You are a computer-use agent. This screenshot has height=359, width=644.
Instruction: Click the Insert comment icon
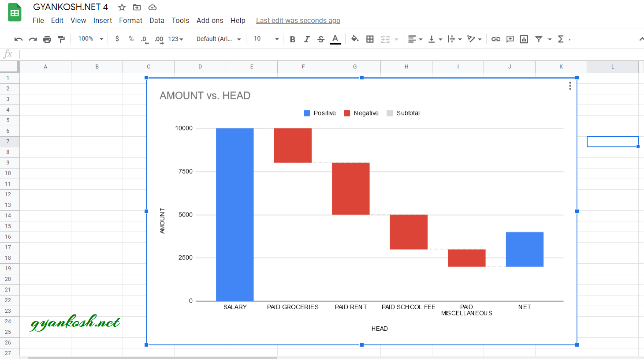(510, 39)
